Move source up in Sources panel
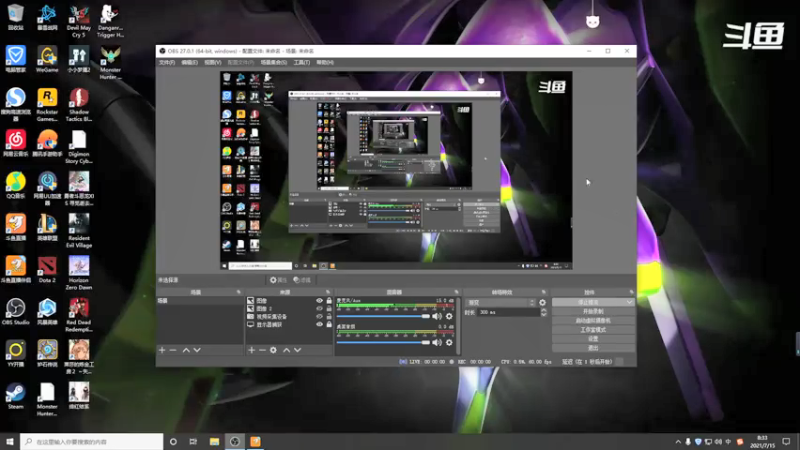The image size is (800, 450). point(287,350)
